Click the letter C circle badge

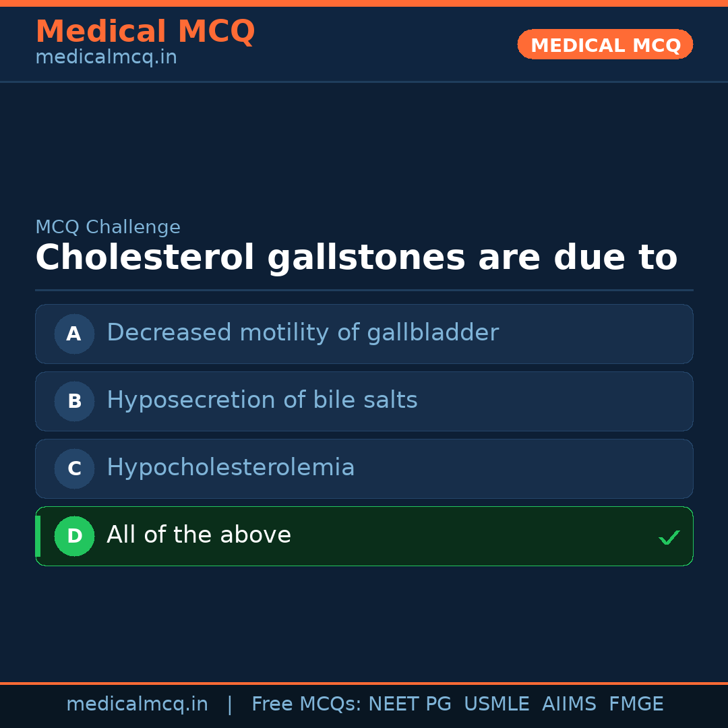(74, 468)
